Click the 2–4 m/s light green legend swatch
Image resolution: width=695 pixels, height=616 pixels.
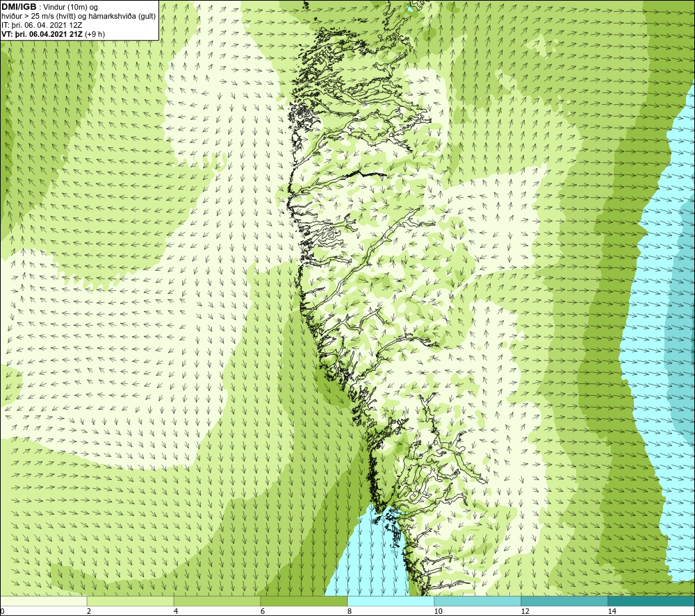pyautogui.click(x=131, y=601)
